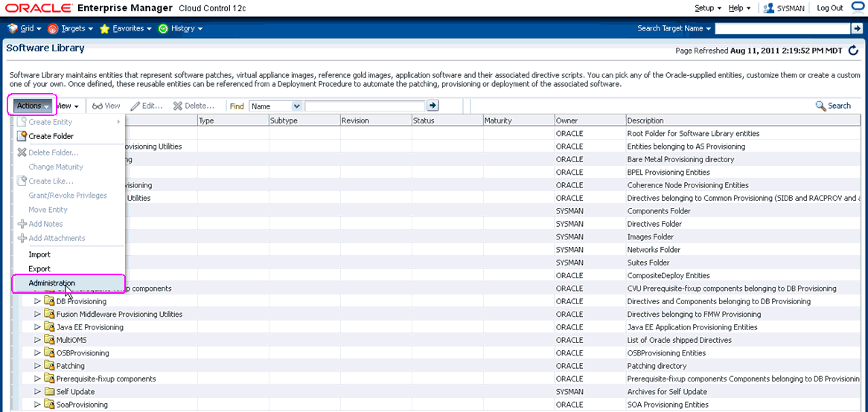Select the OSBProvisioning row name

[83, 353]
